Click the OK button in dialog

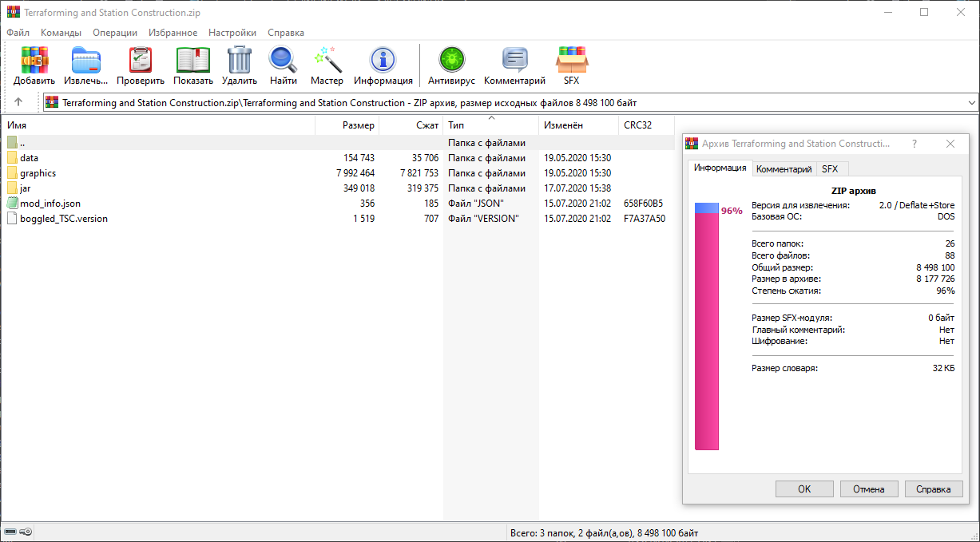(x=804, y=489)
